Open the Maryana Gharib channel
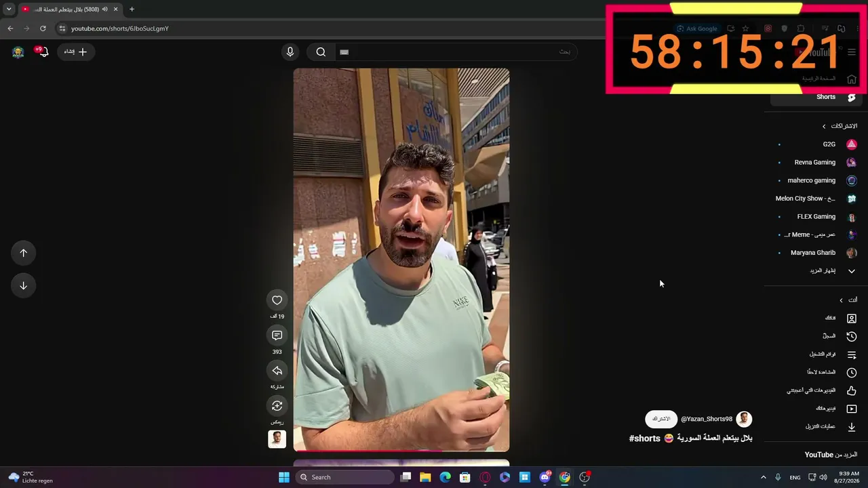 point(816,253)
